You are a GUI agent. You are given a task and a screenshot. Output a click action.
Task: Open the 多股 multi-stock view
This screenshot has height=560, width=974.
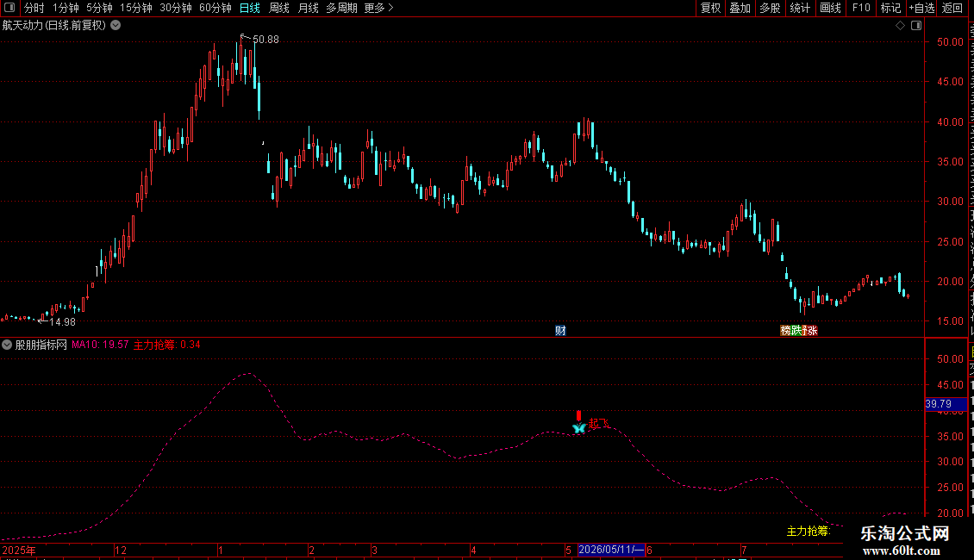tap(770, 8)
